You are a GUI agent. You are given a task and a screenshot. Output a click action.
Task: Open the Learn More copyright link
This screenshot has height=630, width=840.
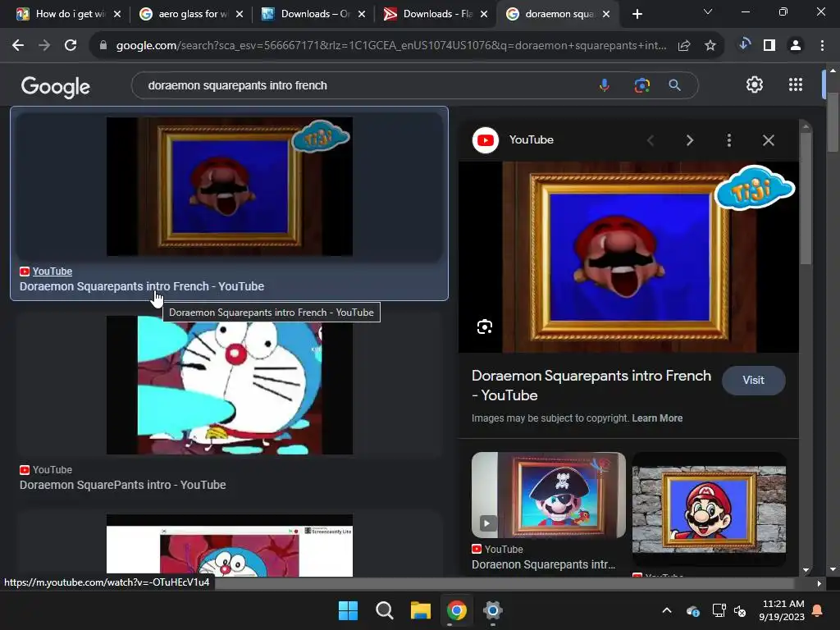(657, 418)
